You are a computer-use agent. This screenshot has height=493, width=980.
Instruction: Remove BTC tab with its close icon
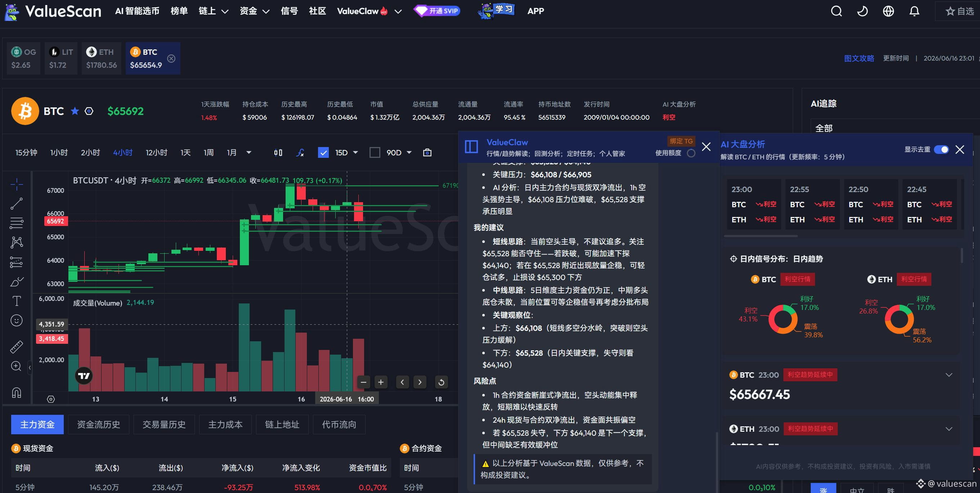point(171,58)
